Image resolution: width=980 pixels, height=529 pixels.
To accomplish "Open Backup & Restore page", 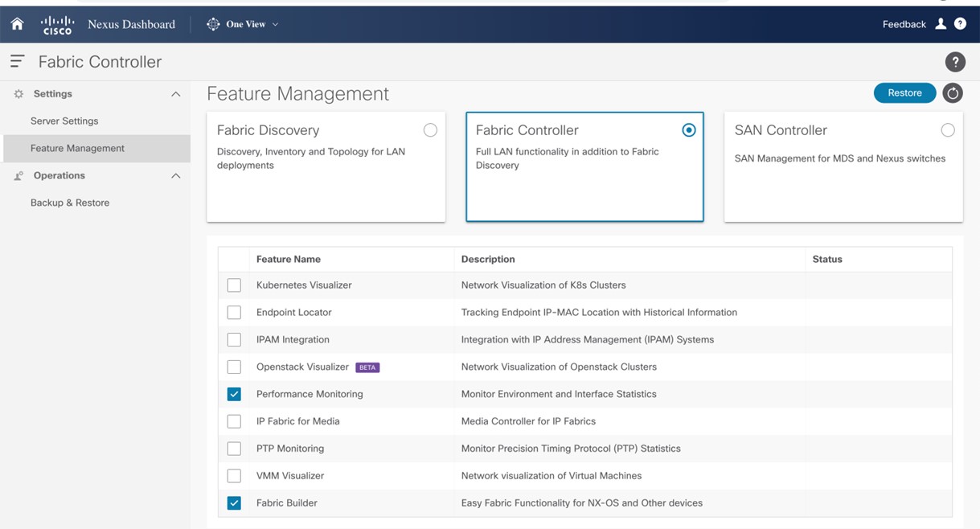I will click(x=70, y=203).
